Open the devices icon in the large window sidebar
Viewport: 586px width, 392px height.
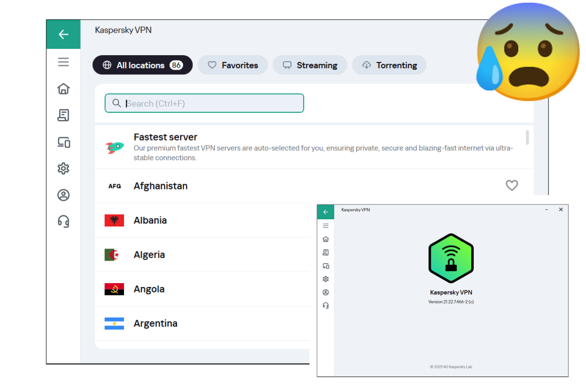tap(63, 142)
